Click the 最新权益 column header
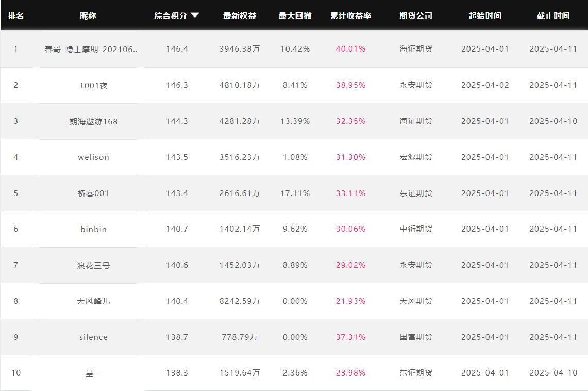Viewport: 588px width, 391px height. click(240, 16)
